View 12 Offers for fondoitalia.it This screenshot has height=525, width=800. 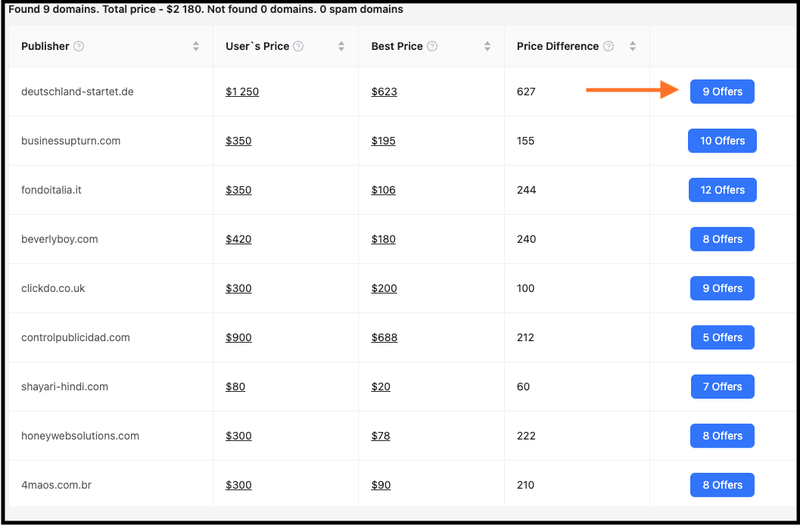click(722, 190)
